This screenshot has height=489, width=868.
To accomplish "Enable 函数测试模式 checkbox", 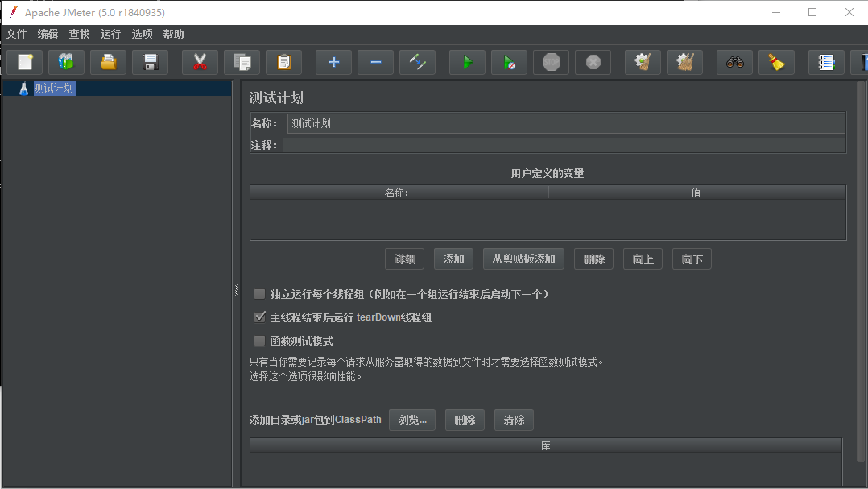I will [259, 341].
